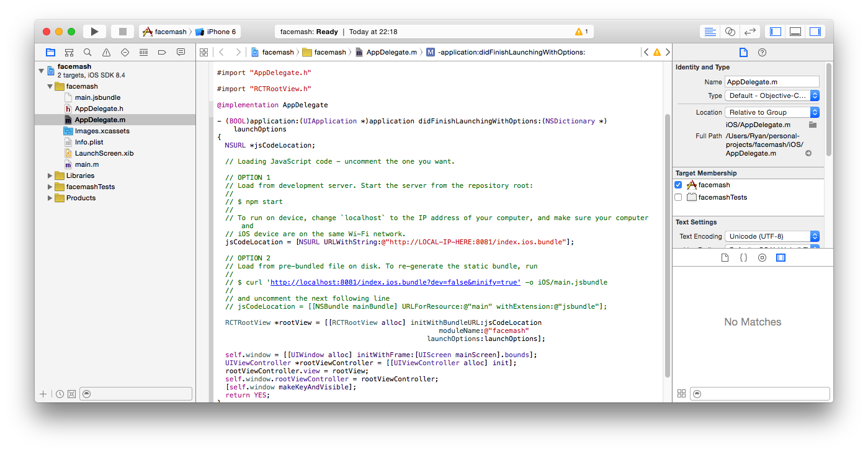Enable facemashTests target membership checkbox

tap(678, 197)
